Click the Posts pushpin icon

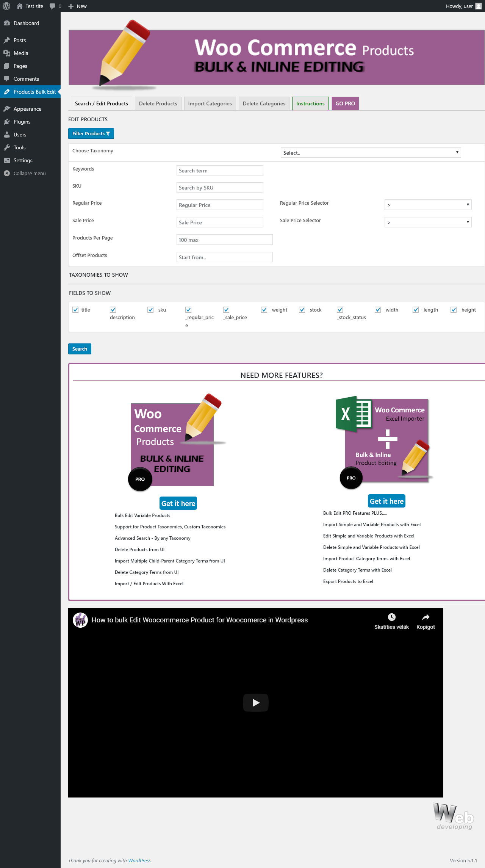point(7,40)
